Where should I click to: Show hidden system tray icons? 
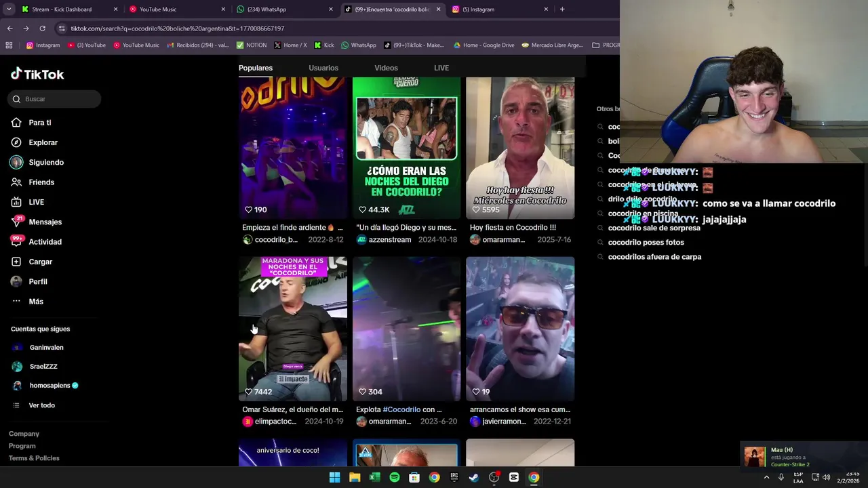pyautogui.click(x=766, y=477)
